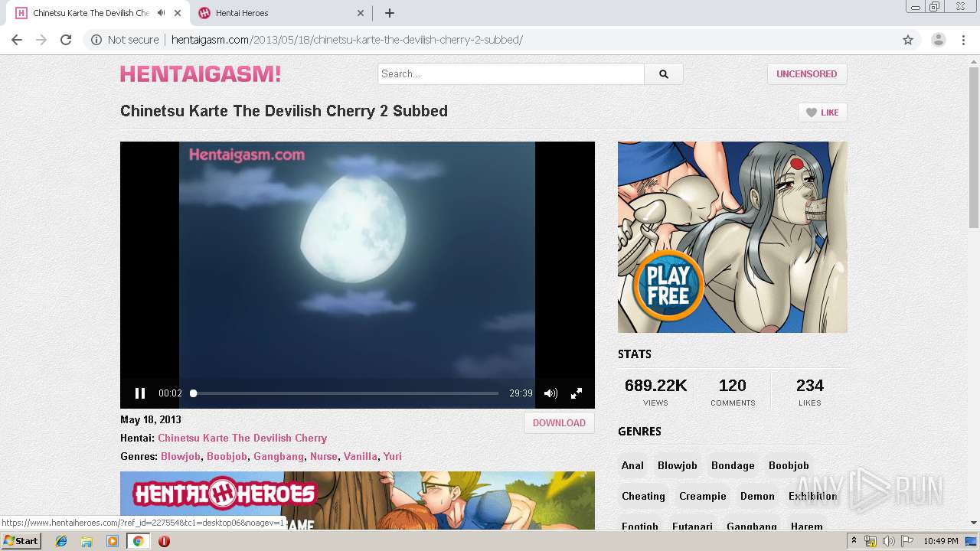Open the network tray icon

click(871, 541)
